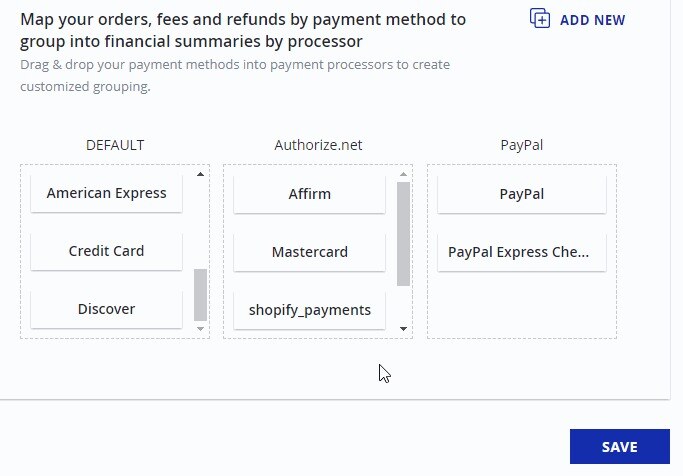Click the Authorize.net list up arrow
This screenshot has height=476, width=683.
tap(403, 174)
